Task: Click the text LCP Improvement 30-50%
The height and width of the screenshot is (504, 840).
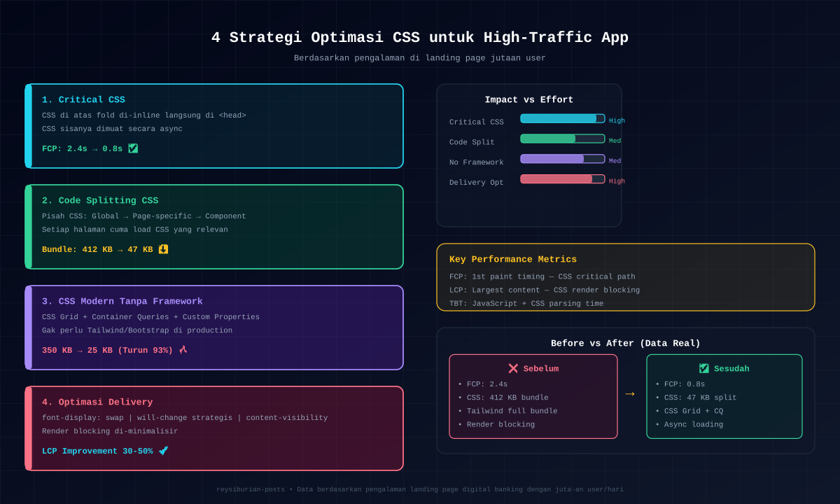Action: (x=97, y=451)
